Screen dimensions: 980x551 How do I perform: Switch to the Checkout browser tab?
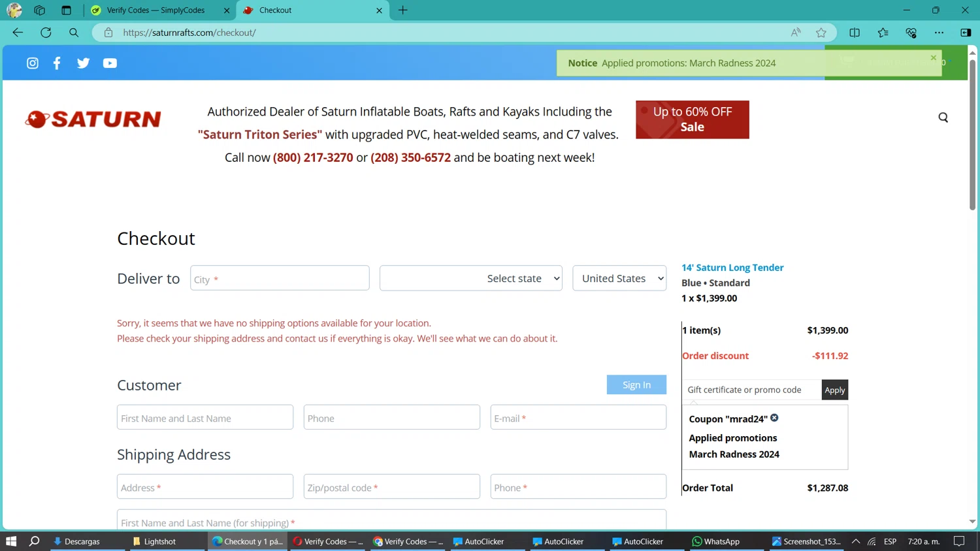pos(313,10)
